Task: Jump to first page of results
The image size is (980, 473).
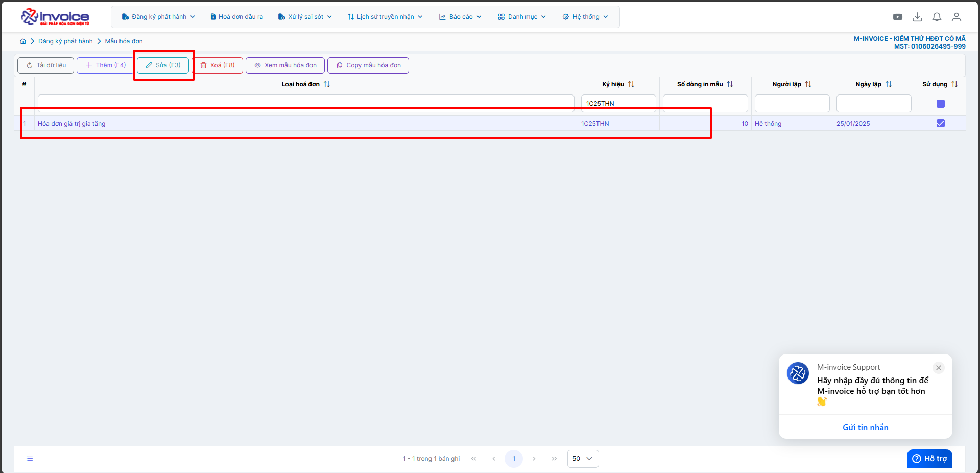Action: coord(474,459)
